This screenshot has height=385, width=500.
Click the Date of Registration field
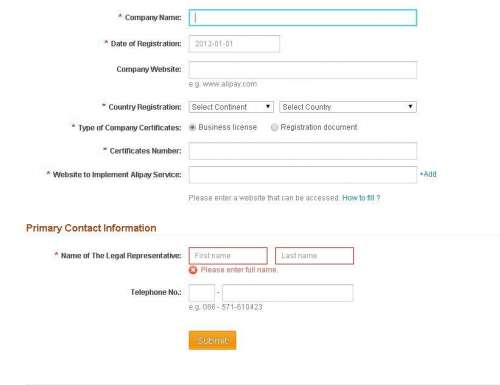click(x=234, y=44)
